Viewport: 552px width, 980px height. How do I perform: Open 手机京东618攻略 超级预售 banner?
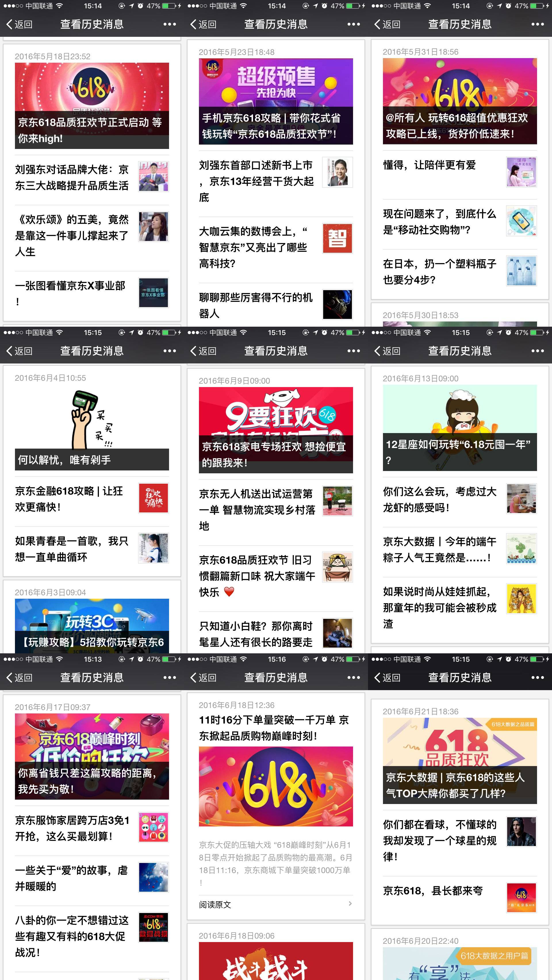[x=276, y=102]
